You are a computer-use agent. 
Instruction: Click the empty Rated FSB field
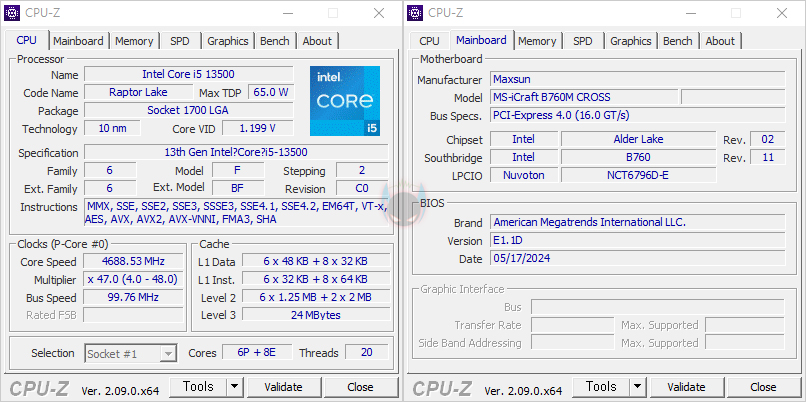coord(133,315)
